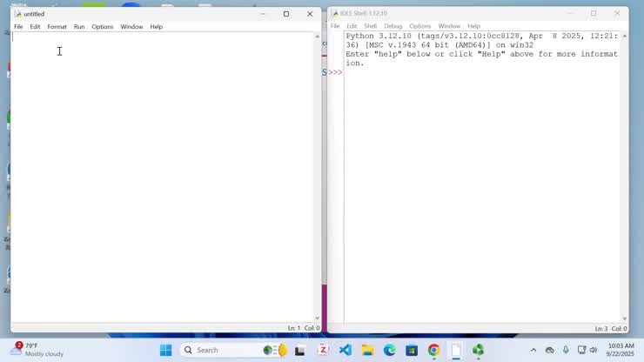
Task: Open the Options menu in untitled editor
Action: (x=103, y=27)
